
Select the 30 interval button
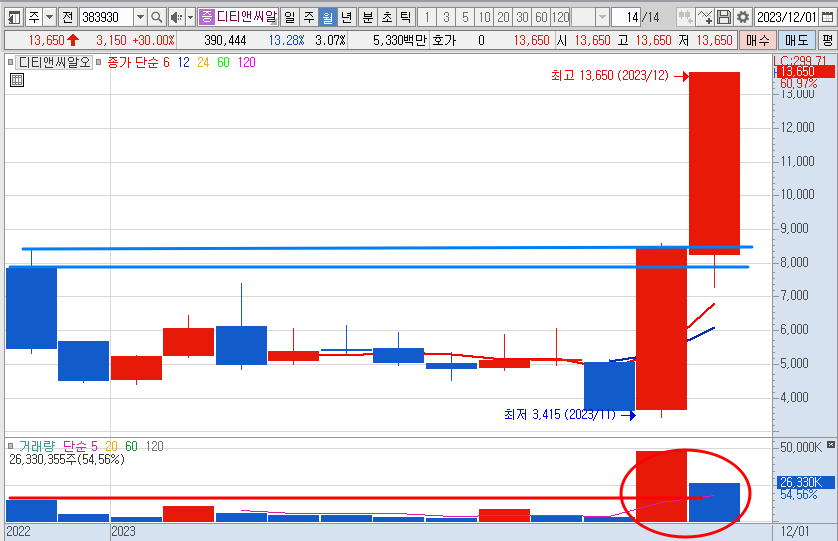[523, 18]
